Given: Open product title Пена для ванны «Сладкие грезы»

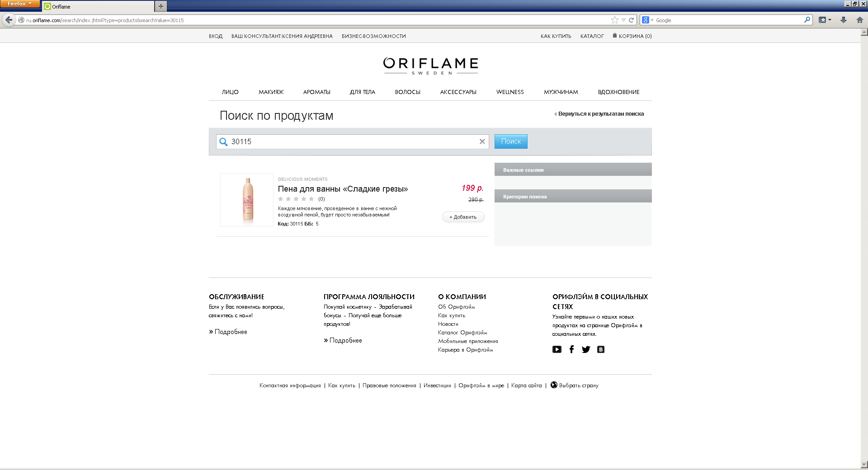Looking at the screenshot, I should pyautogui.click(x=343, y=189).
